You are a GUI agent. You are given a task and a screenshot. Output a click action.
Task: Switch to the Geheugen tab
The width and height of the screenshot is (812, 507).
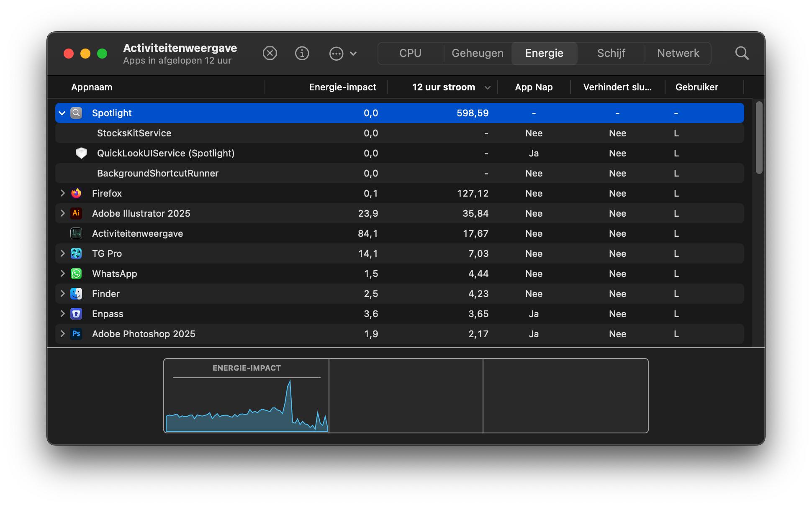click(x=478, y=54)
